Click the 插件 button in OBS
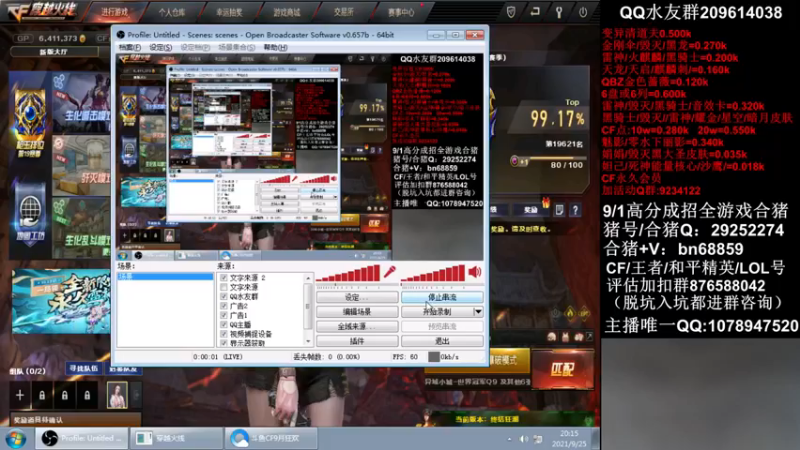Screen dimensions: 800x450 tap(357, 340)
